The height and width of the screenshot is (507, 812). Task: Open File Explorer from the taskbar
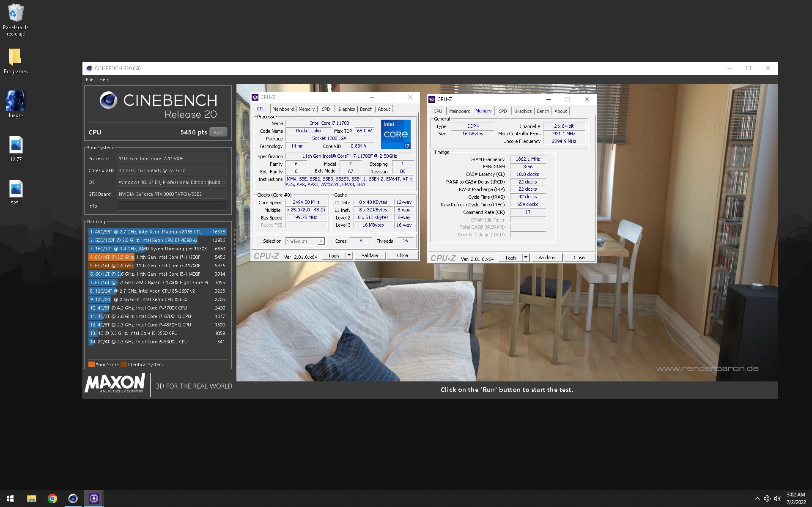coord(32,499)
